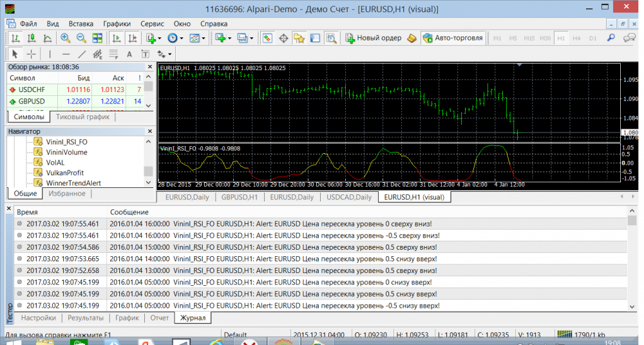Viewport: 644px width, 345px height.
Task: Select the vertical line drawing tool
Action: pyautogui.click(x=50, y=54)
